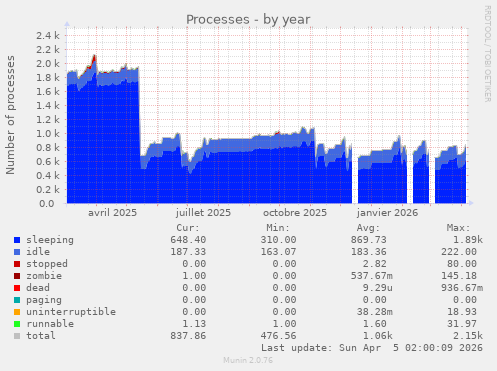Screen dimensions: 497x371
Task: Click idle current value 187.33
Action: point(188,252)
